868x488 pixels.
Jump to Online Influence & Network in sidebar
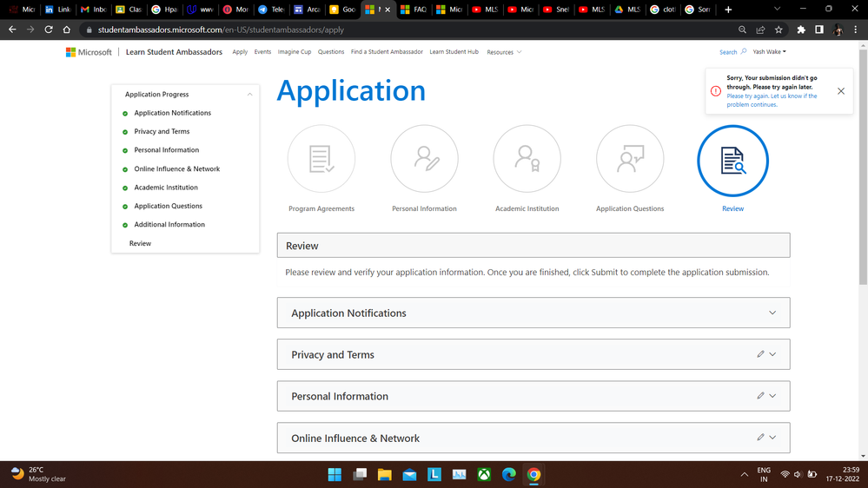pos(176,168)
